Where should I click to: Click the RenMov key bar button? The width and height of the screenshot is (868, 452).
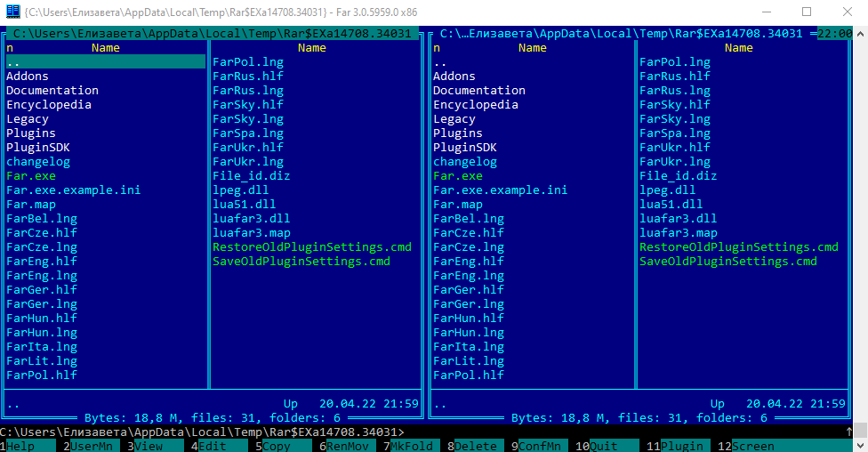tap(348, 446)
